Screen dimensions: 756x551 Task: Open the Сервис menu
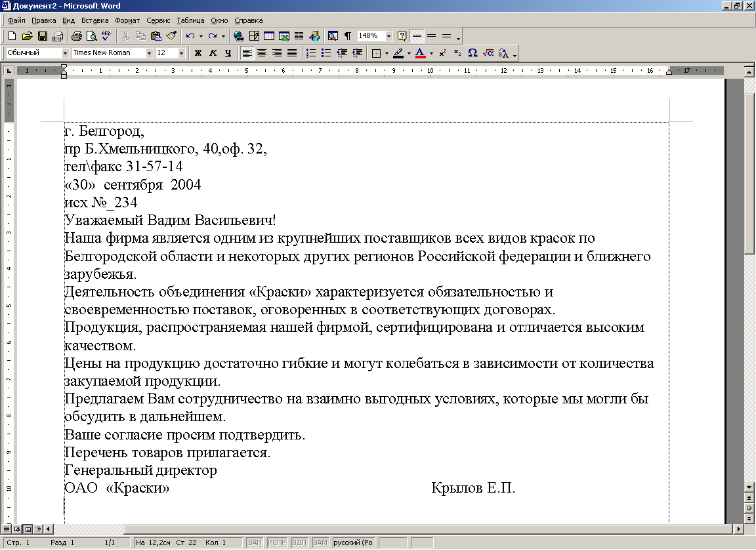[158, 20]
